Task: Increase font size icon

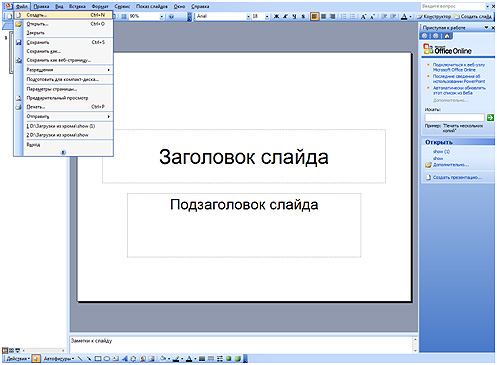Action: (x=363, y=16)
